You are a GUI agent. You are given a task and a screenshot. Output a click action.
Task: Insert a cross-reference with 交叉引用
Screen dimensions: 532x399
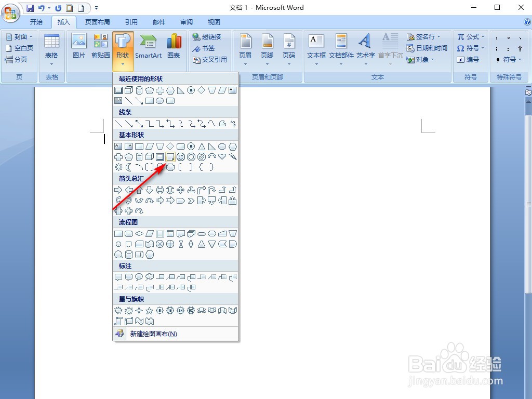pyautogui.click(x=210, y=60)
